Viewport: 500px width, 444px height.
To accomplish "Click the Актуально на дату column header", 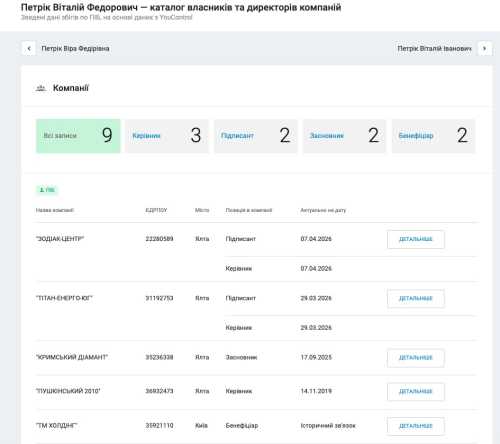I will click(x=323, y=210).
